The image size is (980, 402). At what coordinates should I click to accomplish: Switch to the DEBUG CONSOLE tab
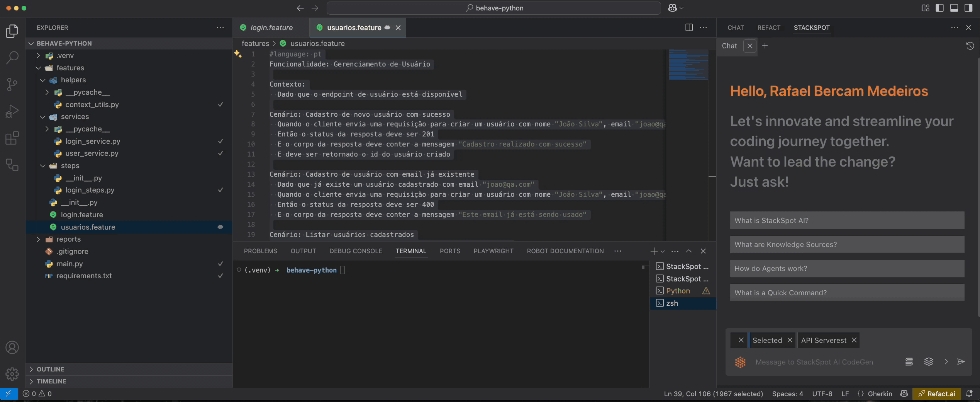point(356,251)
